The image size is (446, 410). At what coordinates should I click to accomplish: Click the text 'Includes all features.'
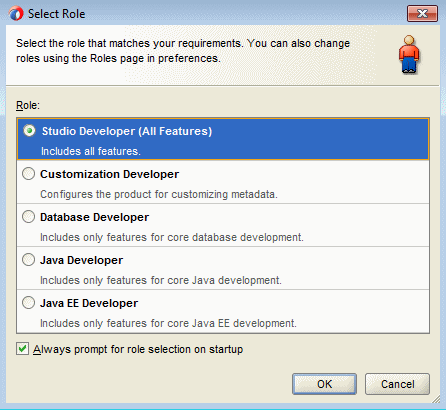click(x=91, y=151)
